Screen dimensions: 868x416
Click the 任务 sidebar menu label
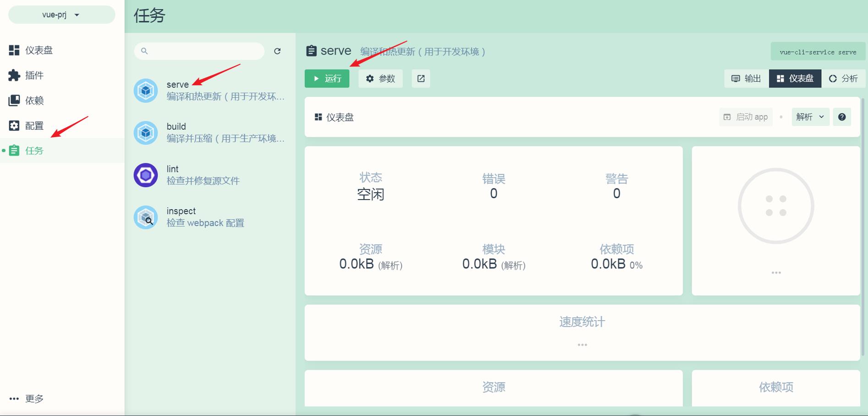click(x=34, y=150)
